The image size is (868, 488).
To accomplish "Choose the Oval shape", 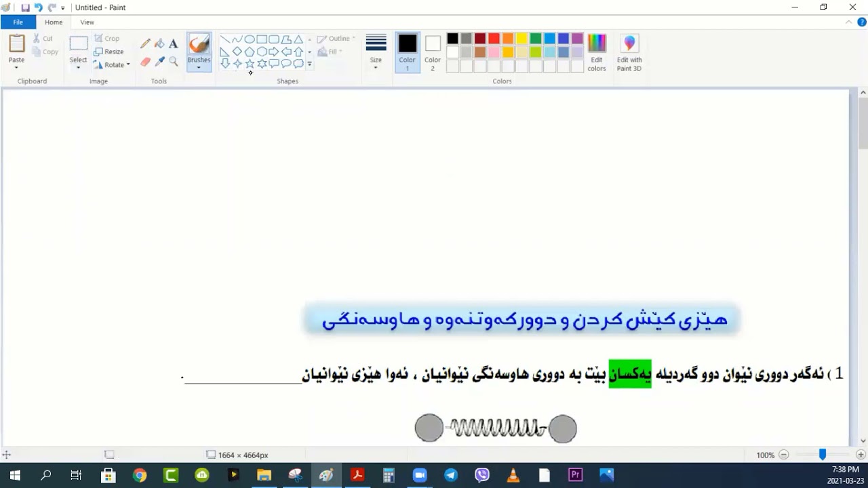I will pyautogui.click(x=250, y=39).
